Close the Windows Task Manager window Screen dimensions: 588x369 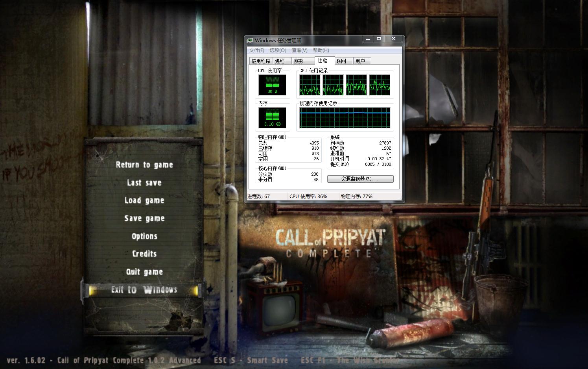[393, 39]
